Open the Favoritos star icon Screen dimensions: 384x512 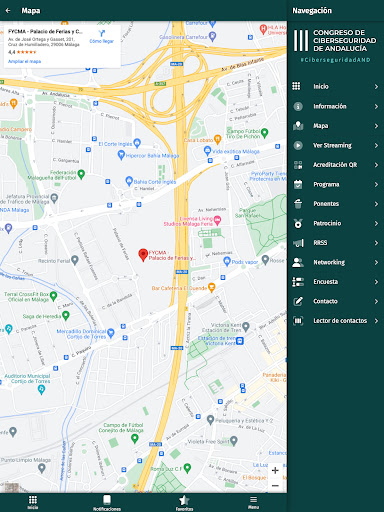[184, 500]
